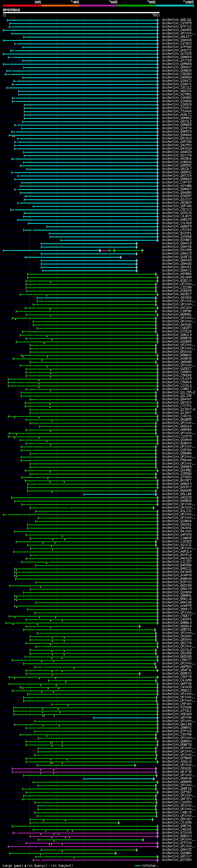Open hit UniRef100_C6TM75

point(177,23)
